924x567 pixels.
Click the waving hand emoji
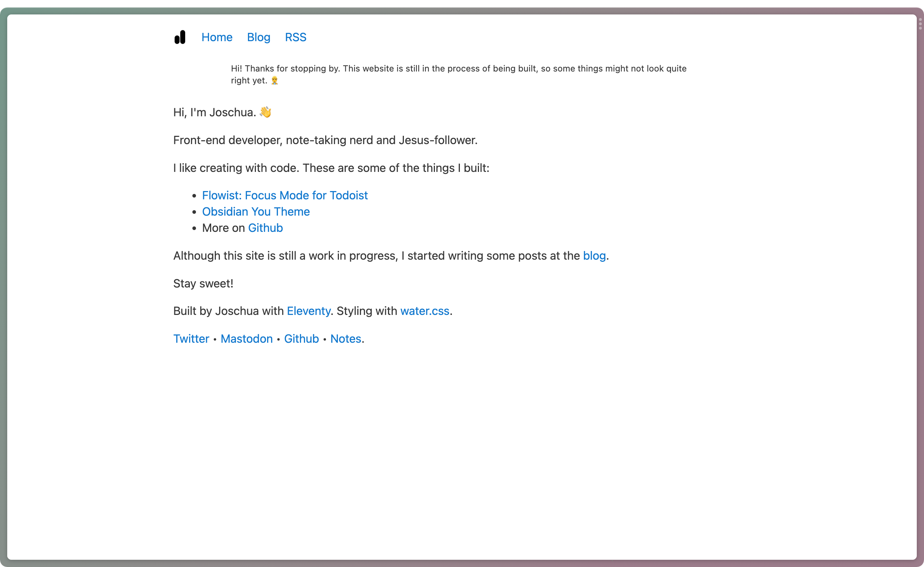[265, 112]
